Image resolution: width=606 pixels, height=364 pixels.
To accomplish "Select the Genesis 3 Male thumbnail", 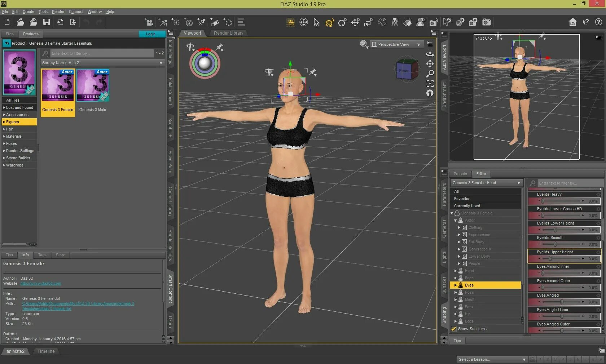I will click(93, 86).
